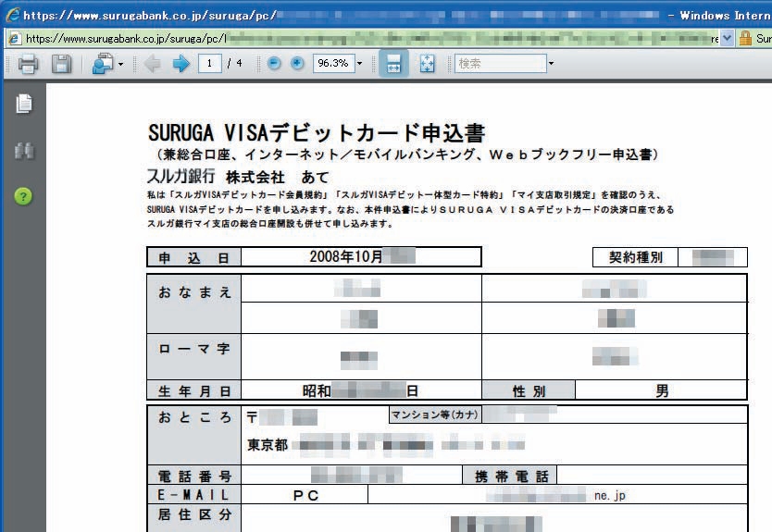
Task: Go to the previous page
Action: (x=153, y=64)
